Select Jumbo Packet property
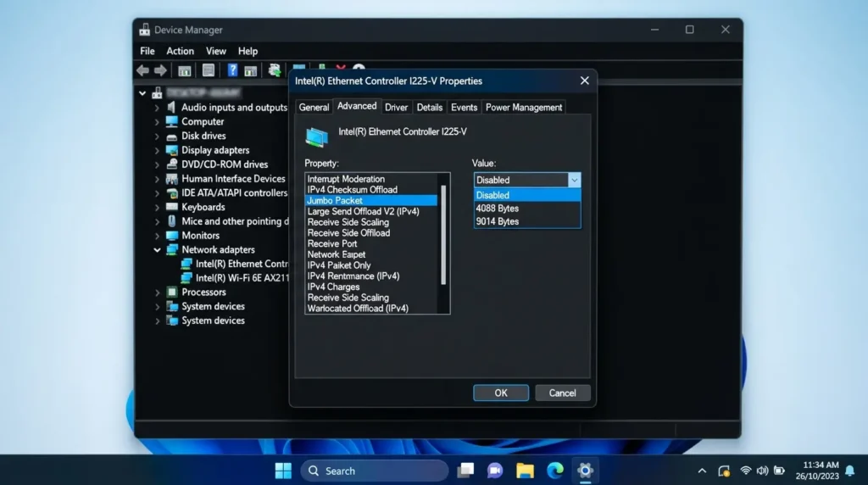868x485 pixels. [x=371, y=200]
